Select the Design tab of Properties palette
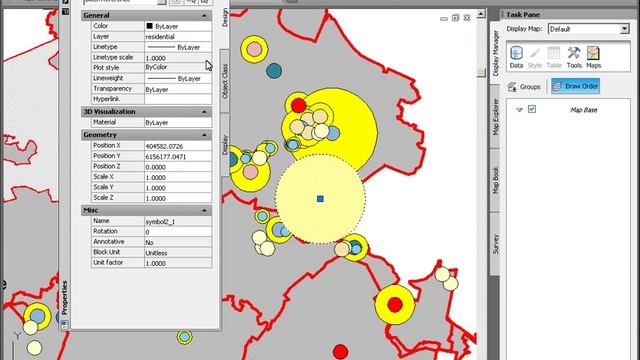 [224, 18]
